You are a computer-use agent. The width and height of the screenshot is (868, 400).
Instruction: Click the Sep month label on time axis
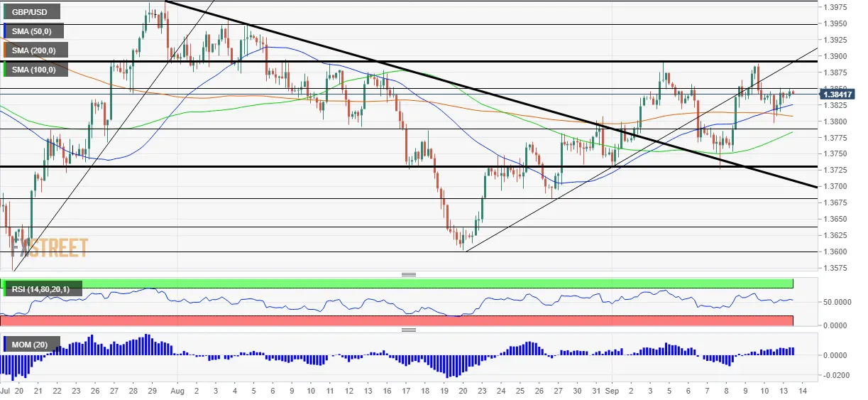613,391
